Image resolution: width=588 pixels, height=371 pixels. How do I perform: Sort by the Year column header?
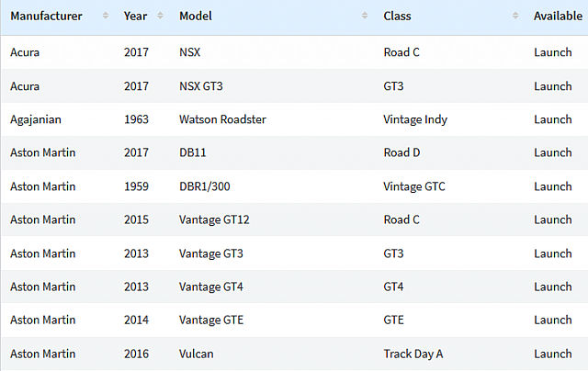tap(135, 17)
